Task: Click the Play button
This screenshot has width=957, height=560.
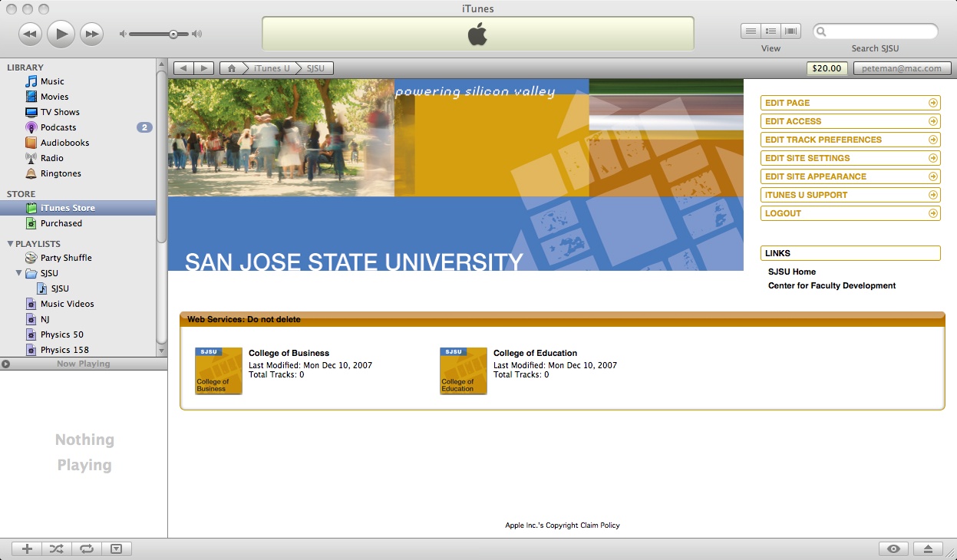Action: point(61,34)
